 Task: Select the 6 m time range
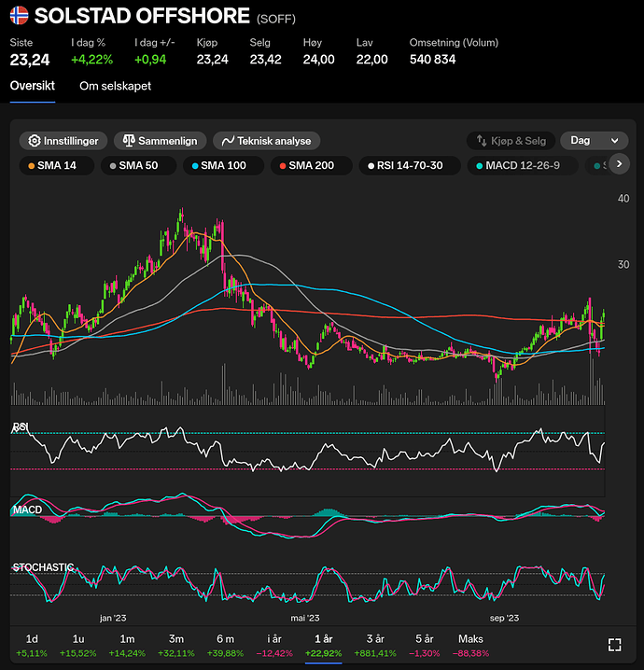[x=225, y=645]
